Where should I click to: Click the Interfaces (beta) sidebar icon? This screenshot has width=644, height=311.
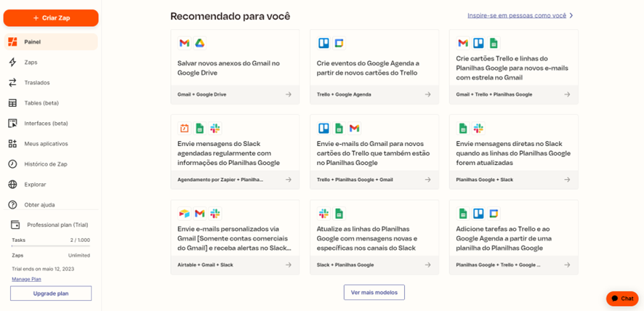(x=12, y=124)
